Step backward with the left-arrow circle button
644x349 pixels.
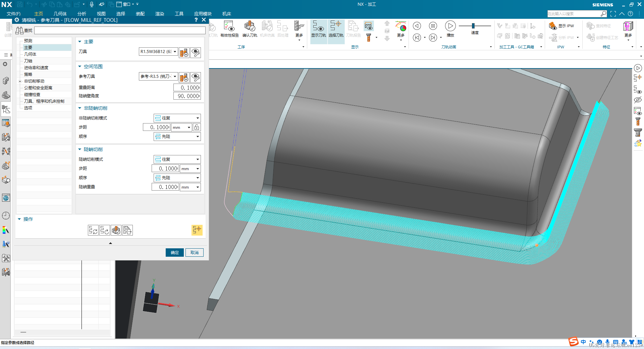tap(417, 26)
